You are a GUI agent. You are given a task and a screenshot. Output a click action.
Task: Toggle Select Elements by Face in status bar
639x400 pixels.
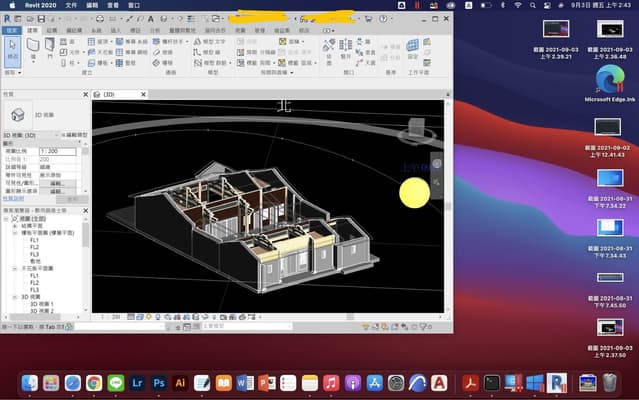click(x=394, y=326)
